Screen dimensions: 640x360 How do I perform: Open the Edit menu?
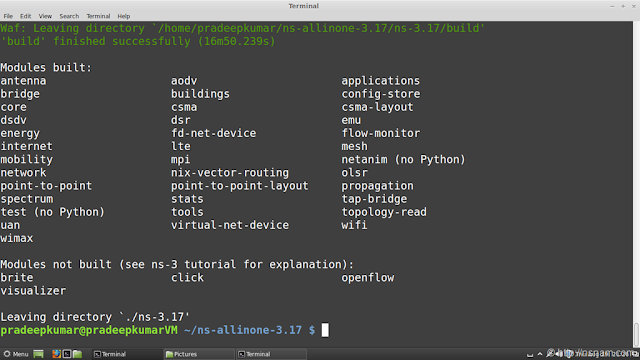tap(25, 16)
